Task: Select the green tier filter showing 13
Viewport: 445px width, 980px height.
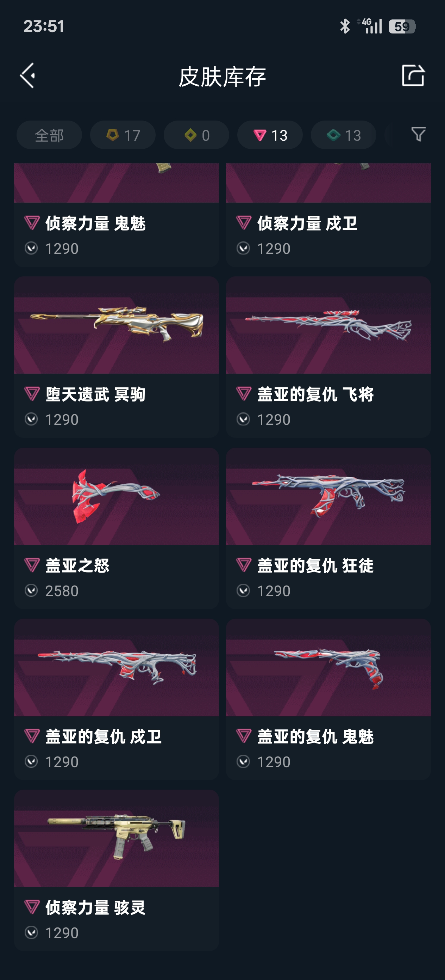Action: click(343, 135)
